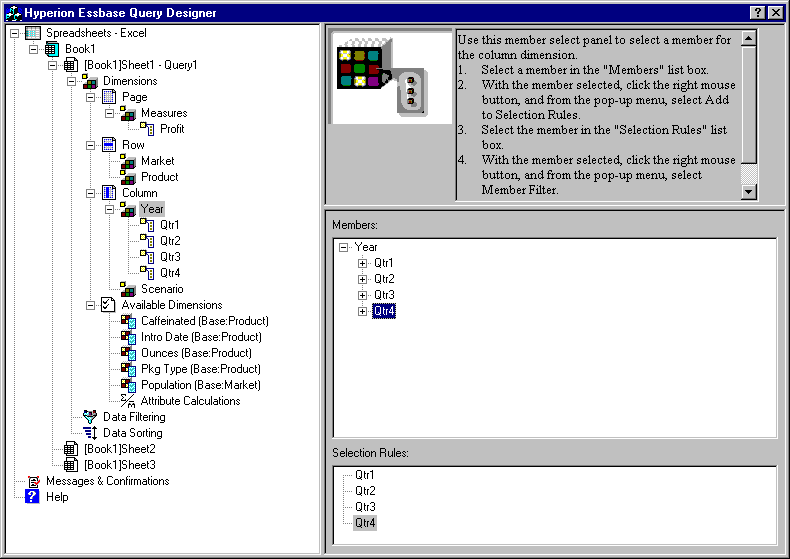Click the Caffeinated attribute dimension icon
The image size is (790, 559).
(x=128, y=321)
